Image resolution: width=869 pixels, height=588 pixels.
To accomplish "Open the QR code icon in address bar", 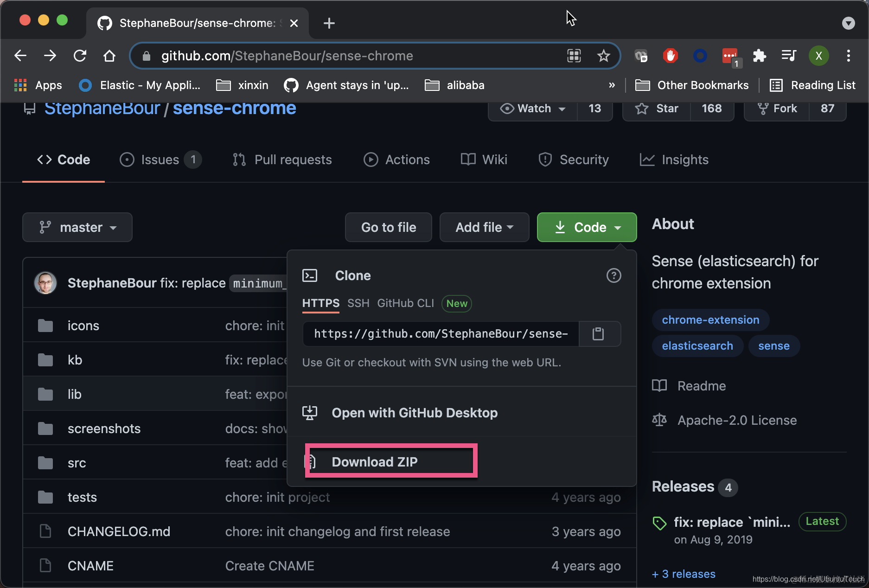I will tap(574, 56).
